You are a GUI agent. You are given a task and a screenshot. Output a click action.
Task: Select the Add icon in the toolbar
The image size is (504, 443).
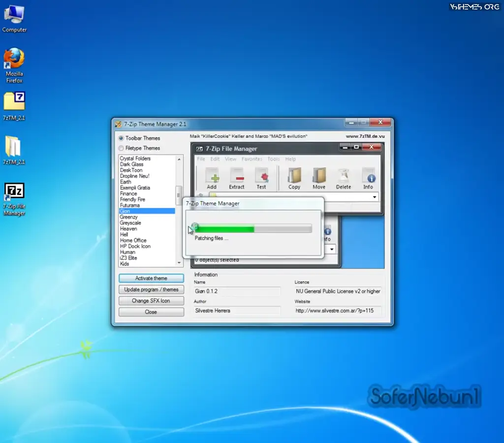[x=212, y=178]
